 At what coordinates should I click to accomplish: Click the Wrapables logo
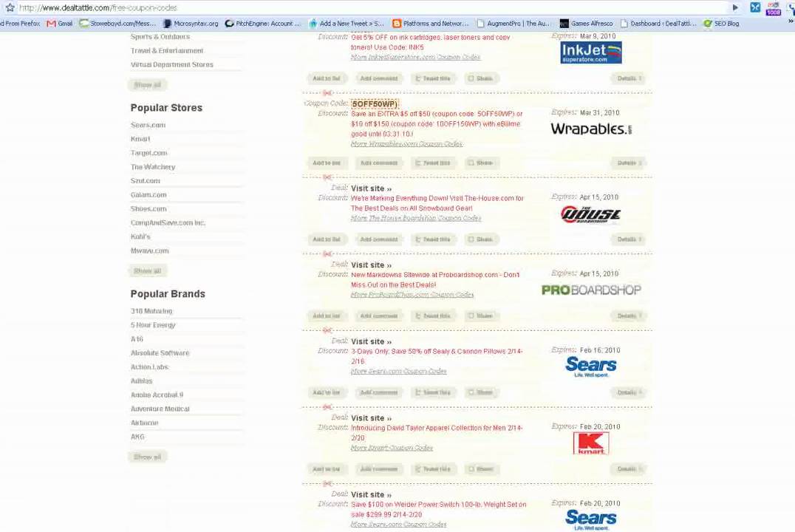pyautogui.click(x=591, y=129)
